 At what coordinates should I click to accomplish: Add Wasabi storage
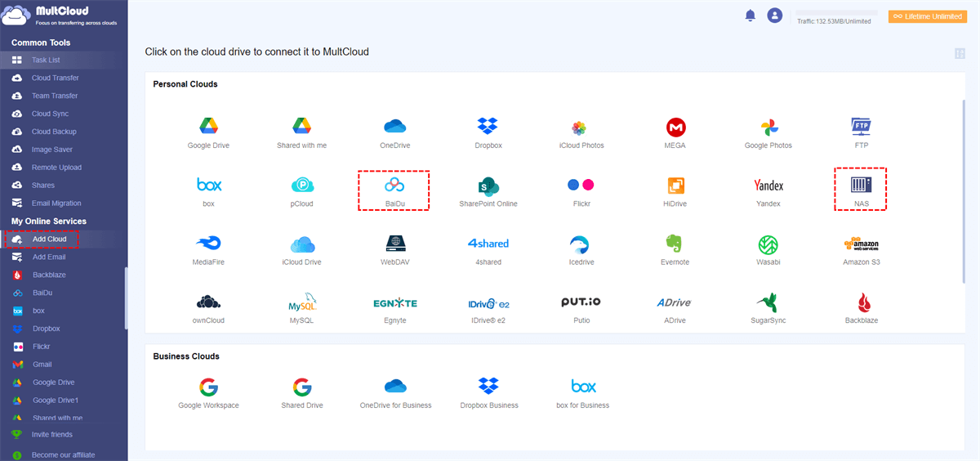(x=768, y=244)
